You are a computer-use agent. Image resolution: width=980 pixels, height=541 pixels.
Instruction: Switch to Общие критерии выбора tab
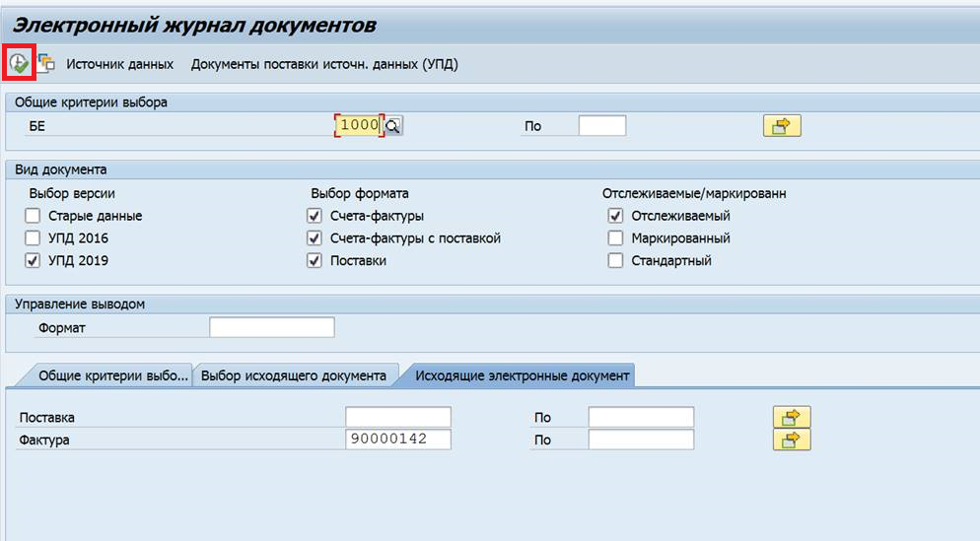(x=110, y=375)
